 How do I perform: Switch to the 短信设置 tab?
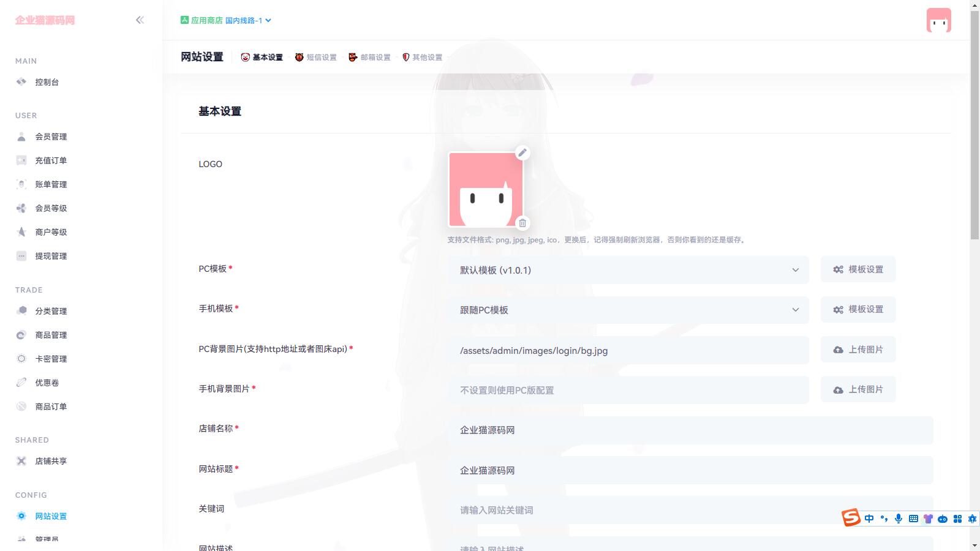pyautogui.click(x=316, y=57)
